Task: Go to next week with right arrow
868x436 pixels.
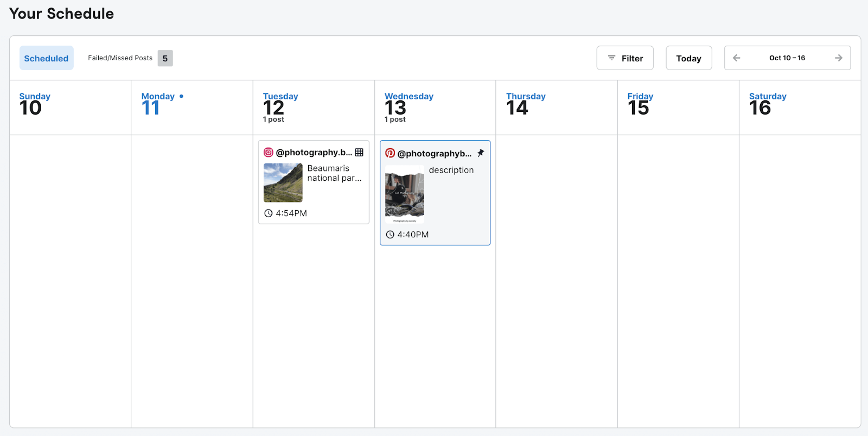Action: [838, 58]
